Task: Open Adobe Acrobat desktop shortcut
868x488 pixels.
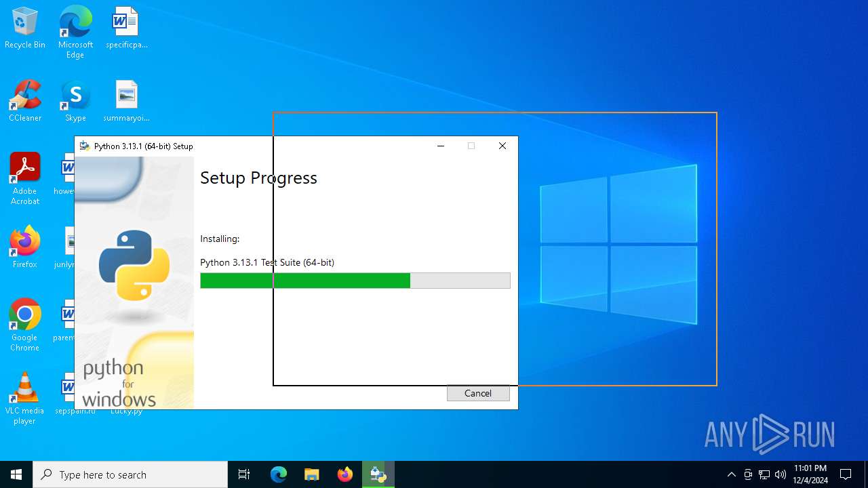Action: coord(25,179)
